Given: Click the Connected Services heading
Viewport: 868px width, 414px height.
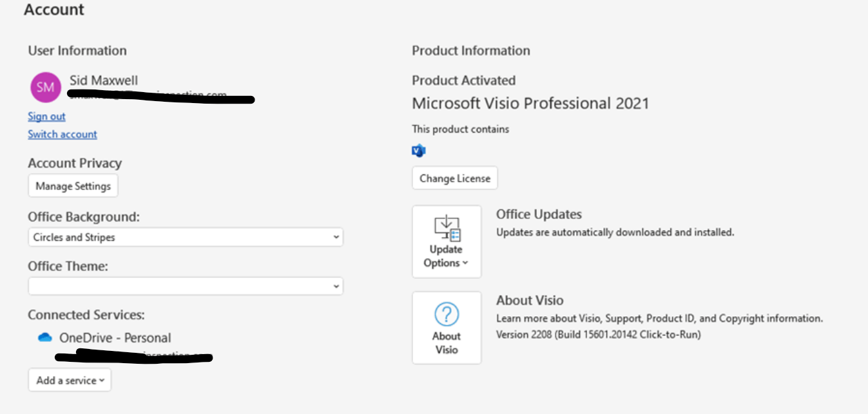Looking at the screenshot, I should click(x=86, y=315).
